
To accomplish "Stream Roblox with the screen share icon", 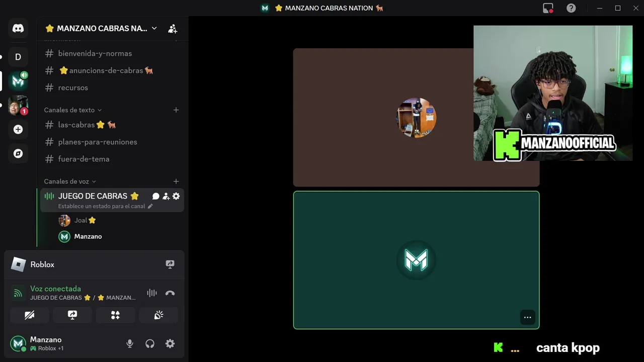I will pos(170,264).
